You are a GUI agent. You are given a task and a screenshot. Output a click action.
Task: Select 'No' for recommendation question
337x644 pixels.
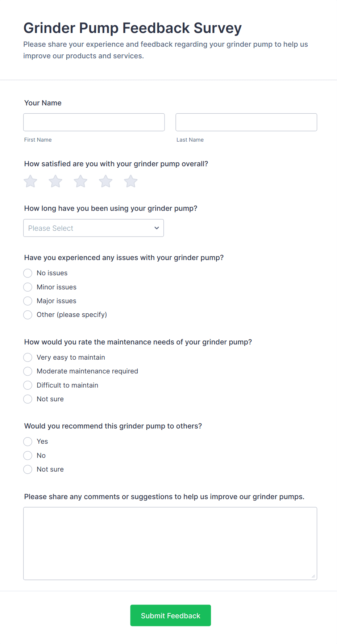(28, 456)
